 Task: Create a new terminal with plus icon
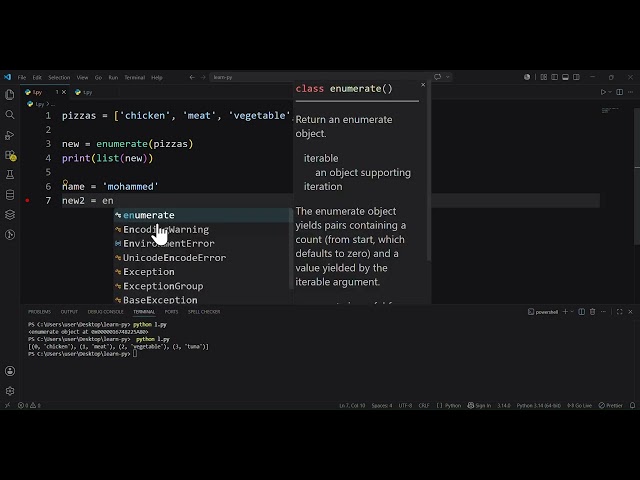(565, 311)
